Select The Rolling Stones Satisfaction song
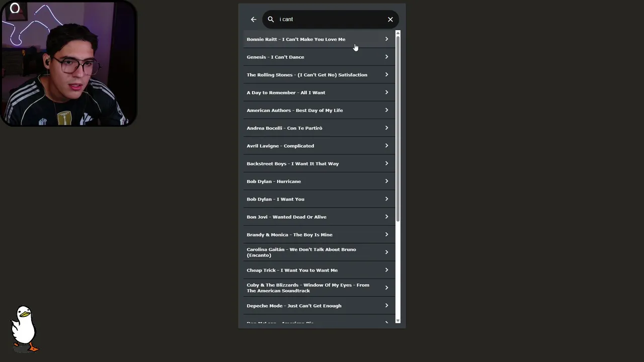The height and width of the screenshot is (362, 644). pos(307,75)
